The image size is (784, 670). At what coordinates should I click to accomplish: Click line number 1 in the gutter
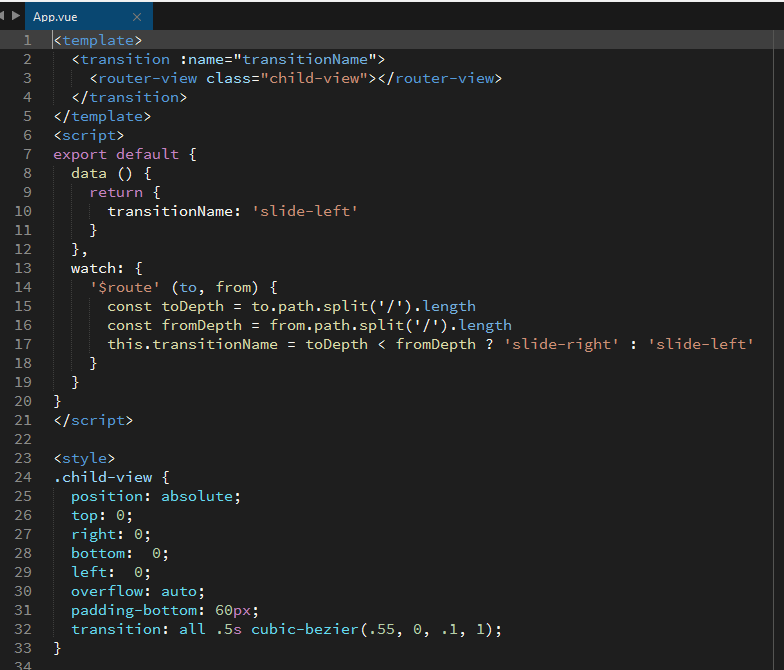click(x=27, y=41)
